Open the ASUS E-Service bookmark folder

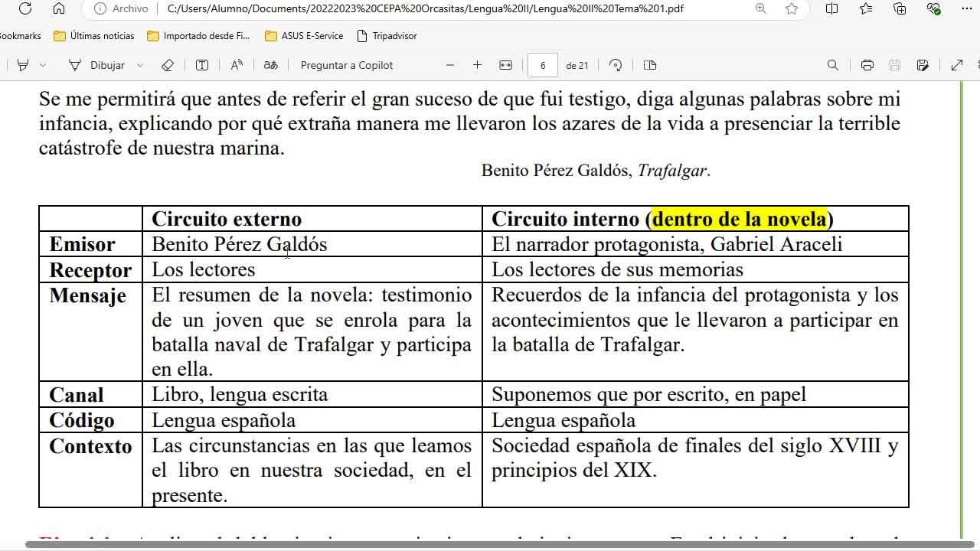(304, 36)
